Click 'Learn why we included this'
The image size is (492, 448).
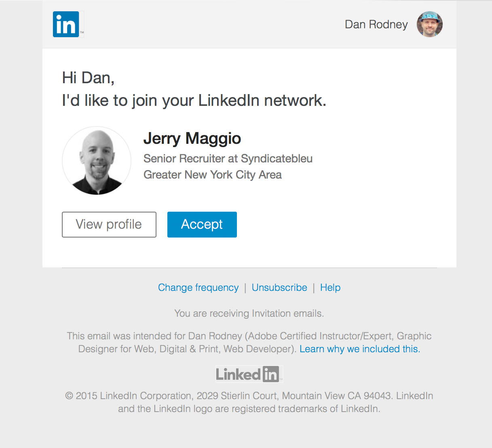(360, 349)
